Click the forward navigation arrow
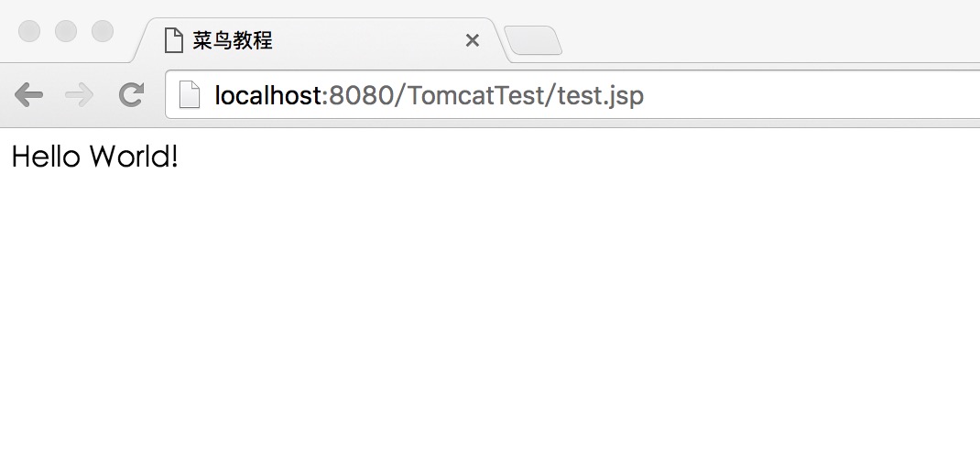 point(81,94)
